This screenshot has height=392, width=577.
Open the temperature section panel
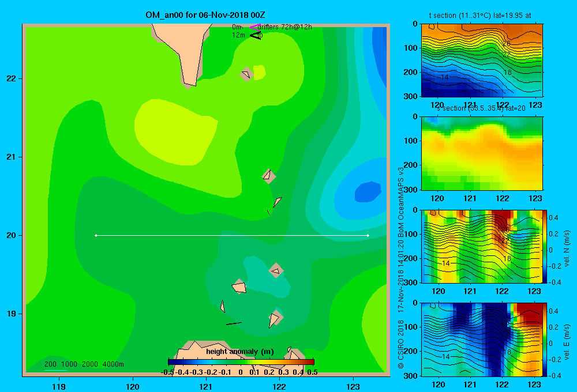click(482, 61)
